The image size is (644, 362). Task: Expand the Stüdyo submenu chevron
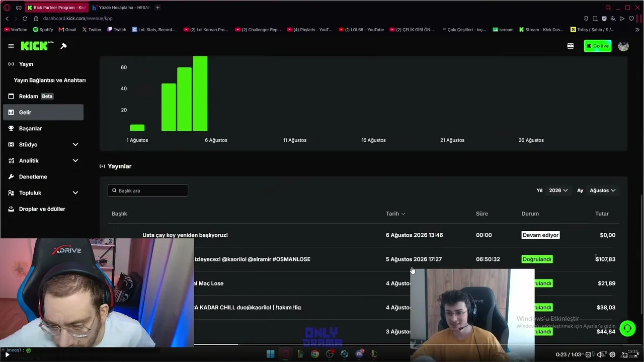click(x=75, y=144)
